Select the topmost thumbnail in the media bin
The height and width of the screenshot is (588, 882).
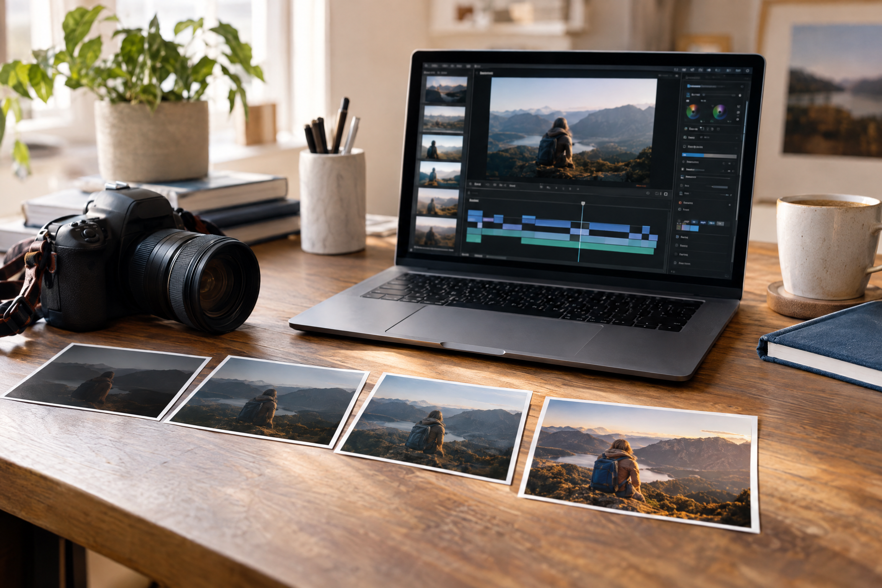click(x=446, y=89)
